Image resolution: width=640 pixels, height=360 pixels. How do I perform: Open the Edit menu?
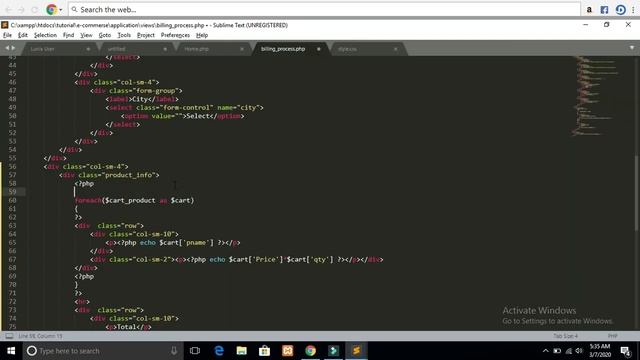(x=23, y=35)
